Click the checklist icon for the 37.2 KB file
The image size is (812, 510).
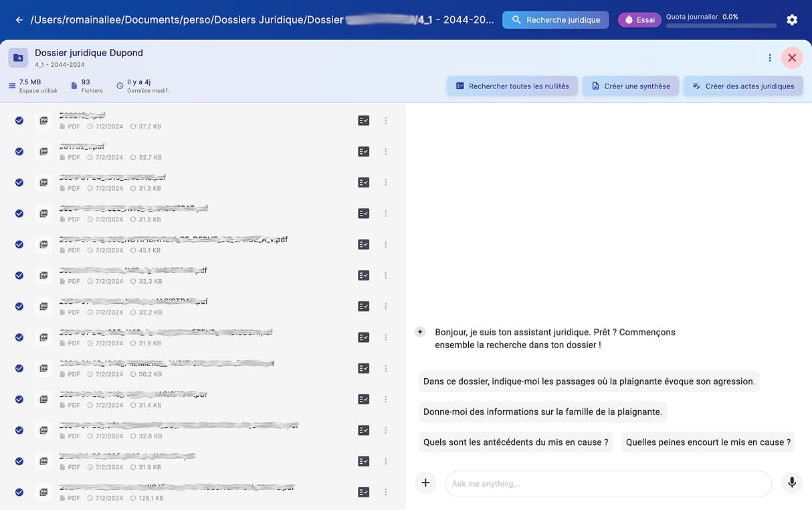(x=364, y=120)
